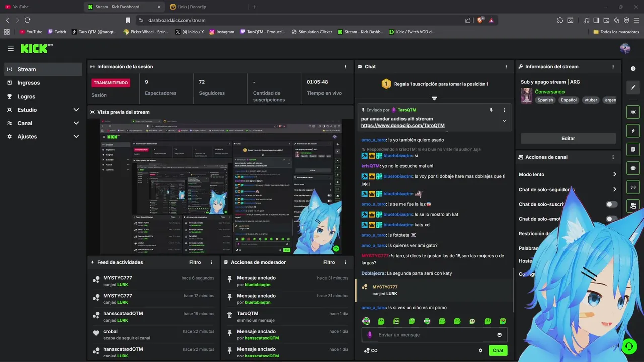Open the browser apps grid icon
The image size is (644, 362).
point(7,32)
